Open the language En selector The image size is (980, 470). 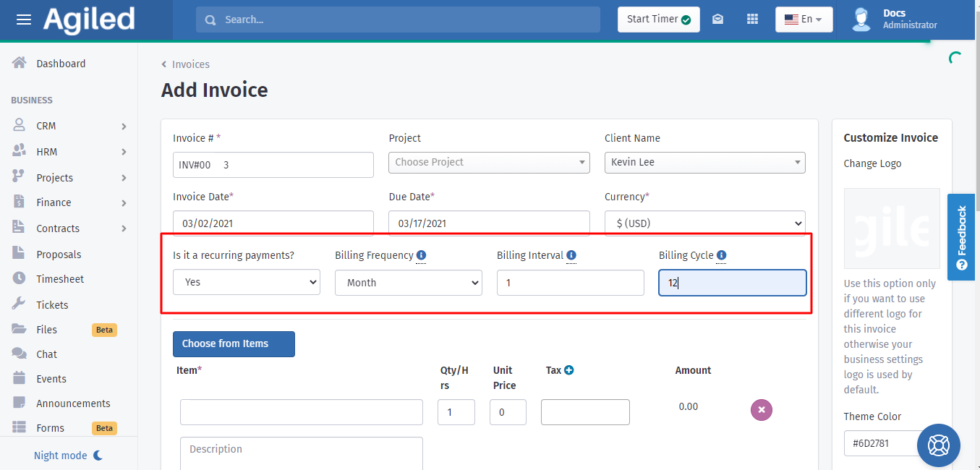[x=804, y=20]
